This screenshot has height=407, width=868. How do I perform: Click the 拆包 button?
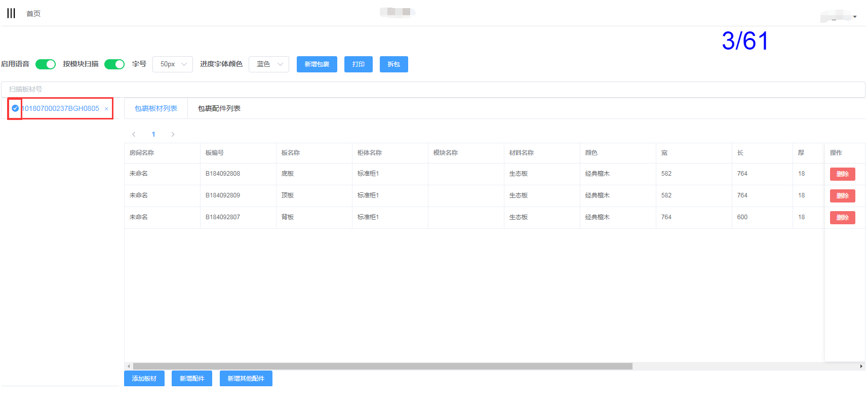coord(393,64)
